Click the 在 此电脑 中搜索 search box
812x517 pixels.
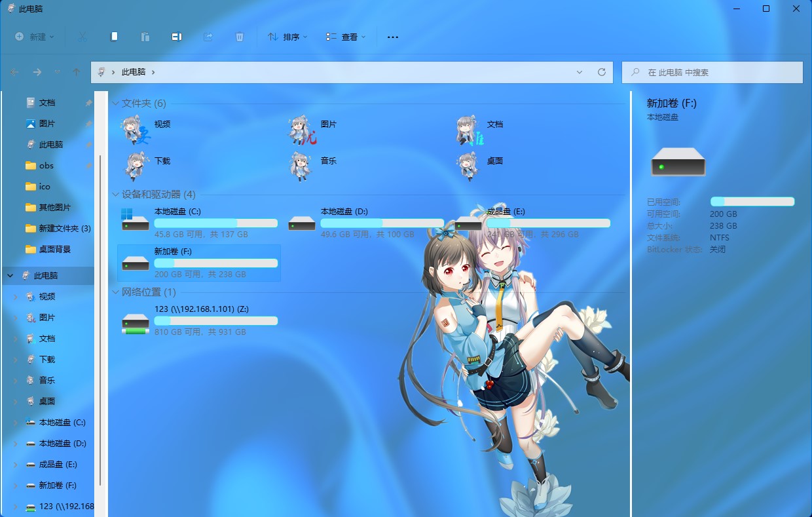[x=714, y=72]
